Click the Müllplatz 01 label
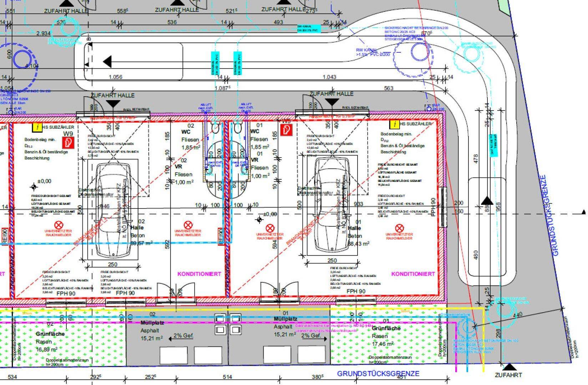 pyautogui.click(x=285, y=319)
